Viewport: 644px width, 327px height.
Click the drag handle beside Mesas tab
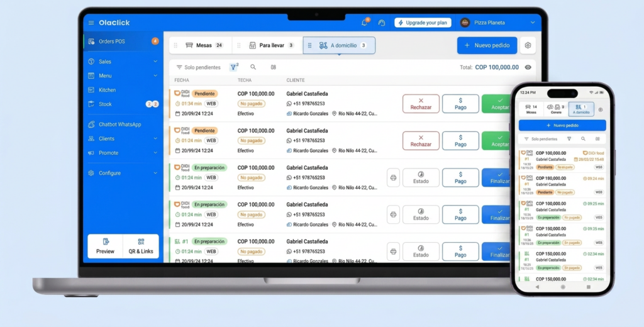[176, 46]
